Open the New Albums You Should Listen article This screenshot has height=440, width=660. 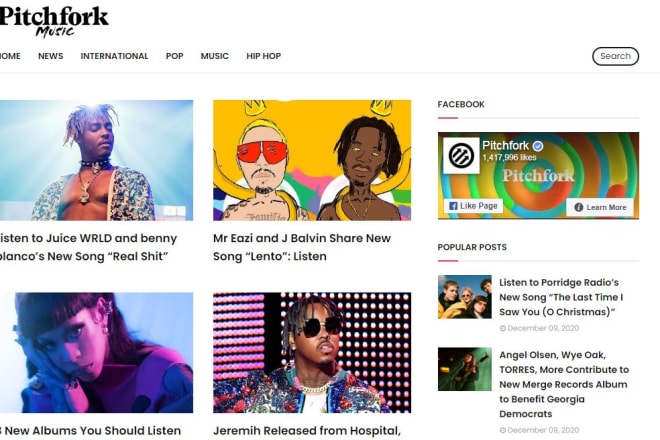90,431
